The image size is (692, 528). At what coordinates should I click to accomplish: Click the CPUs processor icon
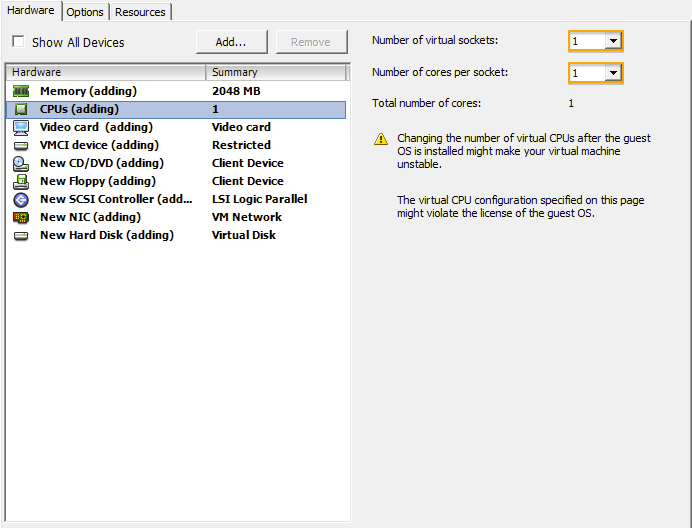(x=21, y=109)
